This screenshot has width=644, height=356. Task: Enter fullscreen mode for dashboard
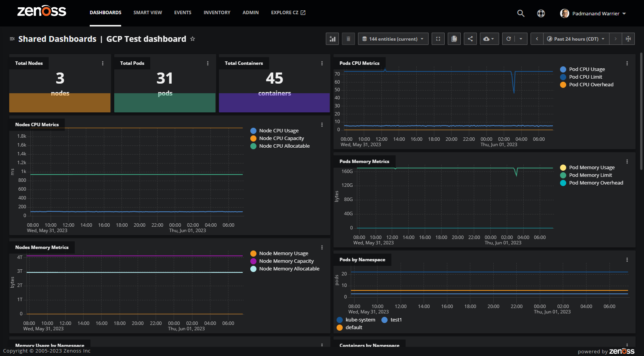pyautogui.click(x=438, y=39)
